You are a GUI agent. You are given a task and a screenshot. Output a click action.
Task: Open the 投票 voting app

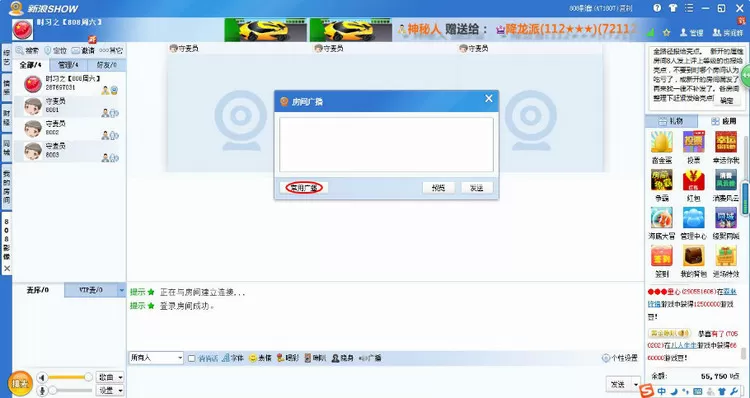[x=694, y=142]
